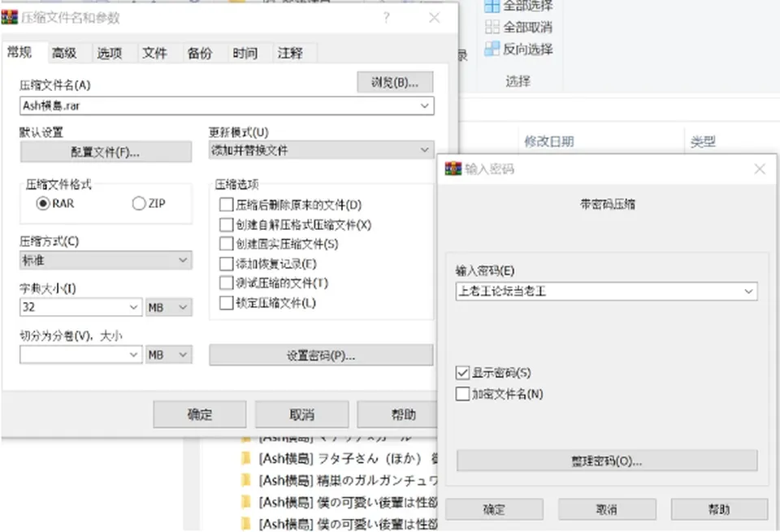Enable 锁定压缩文件 checkbox
The image size is (780, 532).
point(227,303)
